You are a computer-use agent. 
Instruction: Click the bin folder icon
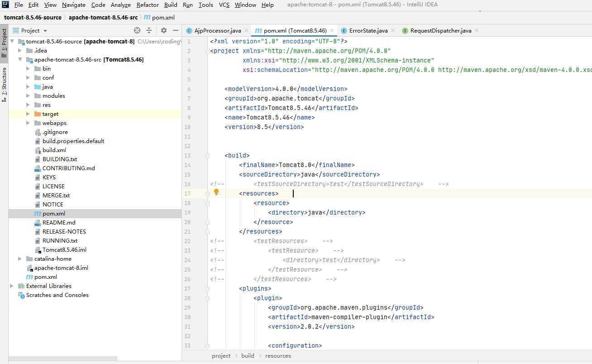pos(38,68)
